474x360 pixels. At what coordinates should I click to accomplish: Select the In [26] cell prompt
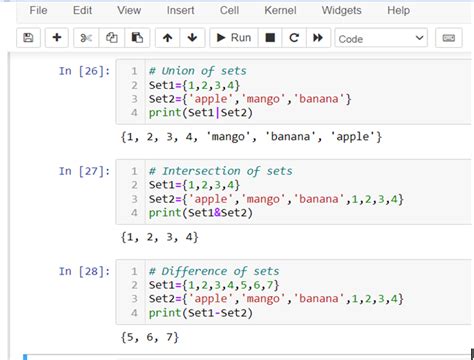[x=84, y=71]
